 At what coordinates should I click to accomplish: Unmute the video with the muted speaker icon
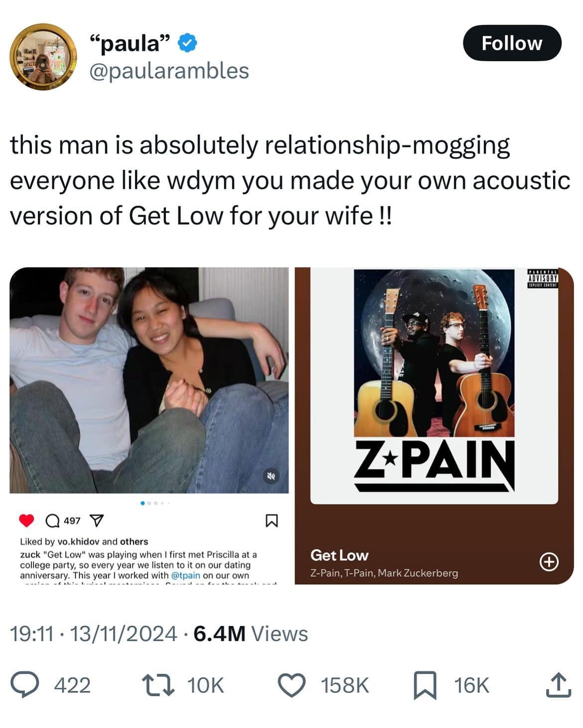[271, 476]
